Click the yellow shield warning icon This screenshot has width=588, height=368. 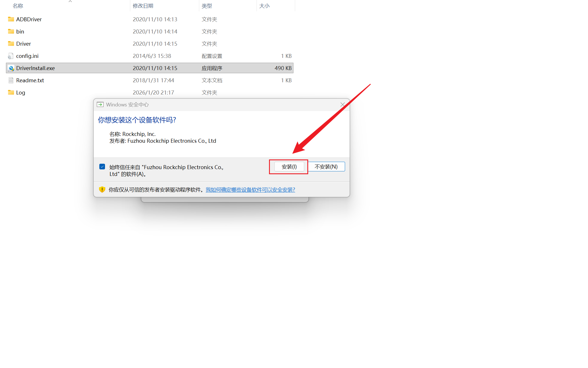[x=102, y=190]
